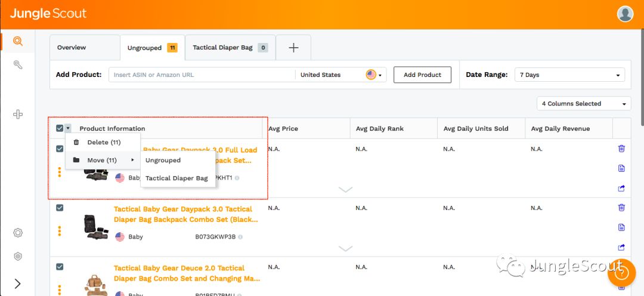The width and height of the screenshot is (644, 296).
Task: Uncheck the B073GKWP3B product checkbox
Action: [x=60, y=208]
